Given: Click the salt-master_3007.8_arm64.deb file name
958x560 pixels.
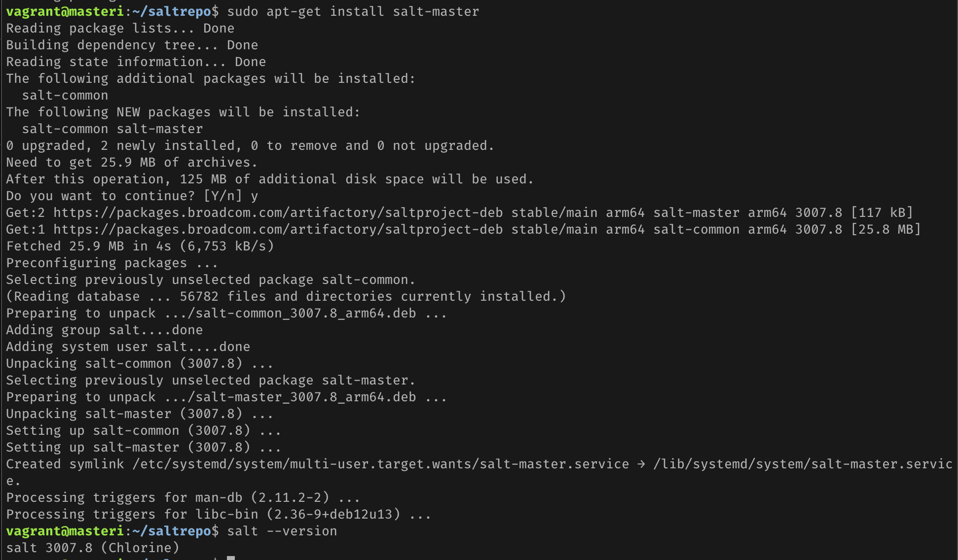Looking at the screenshot, I should (x=305, y=397).
